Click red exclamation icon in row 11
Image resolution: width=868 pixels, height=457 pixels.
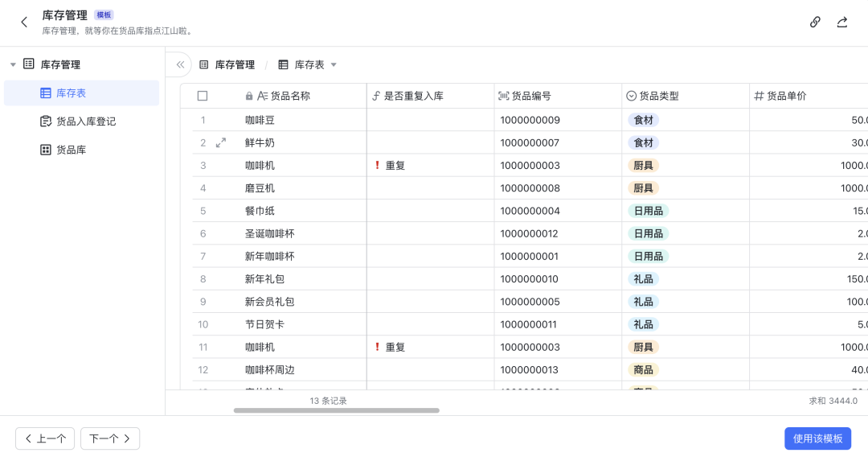coord(377,347)
